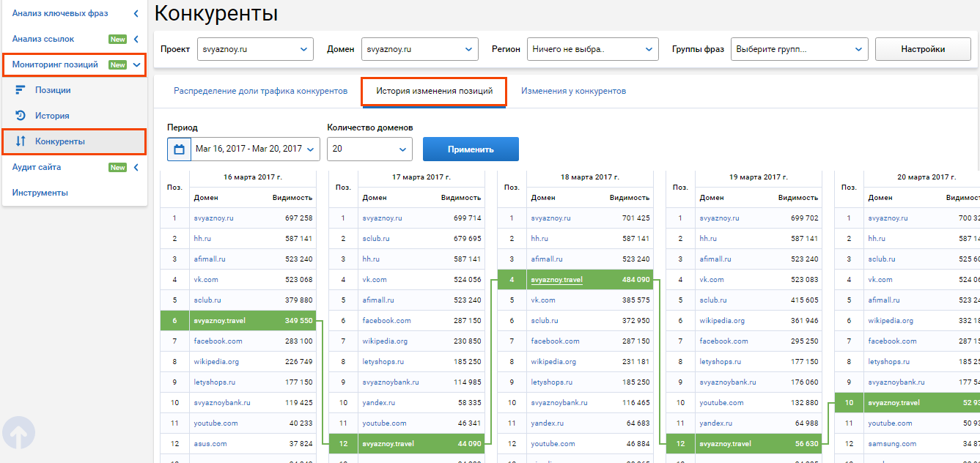
Task: Open hh.ru link in 16 марта column
Action: coord(202,239)
